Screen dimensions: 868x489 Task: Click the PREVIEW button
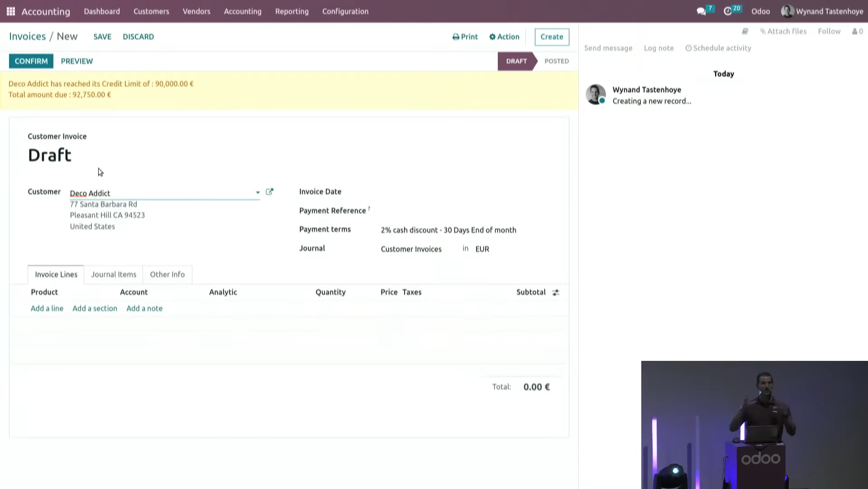[x=77, y=61]
